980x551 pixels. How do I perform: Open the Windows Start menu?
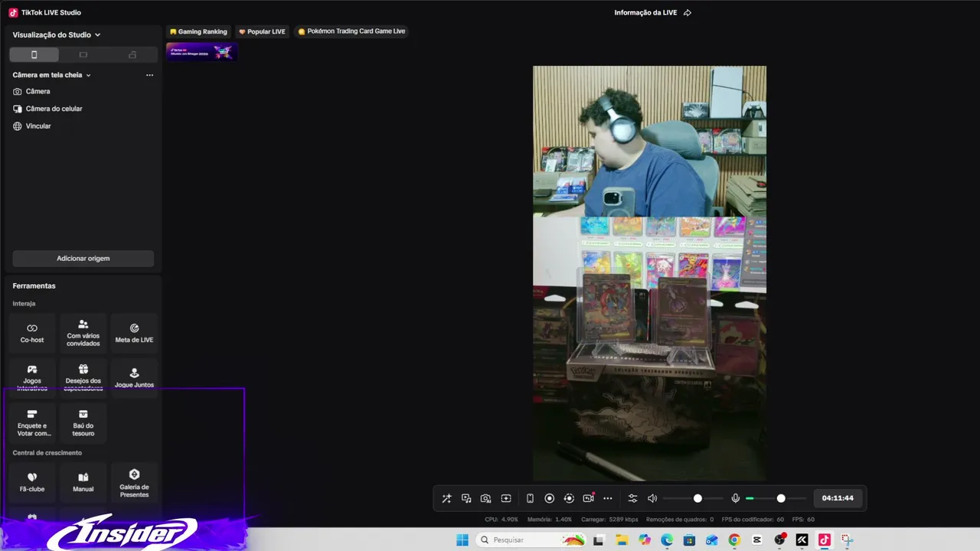click(462, 540)
